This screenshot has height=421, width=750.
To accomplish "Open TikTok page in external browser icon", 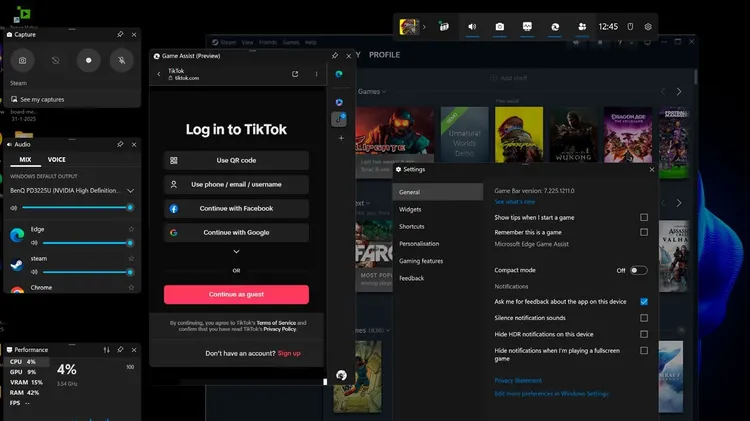I will point(295,74).
